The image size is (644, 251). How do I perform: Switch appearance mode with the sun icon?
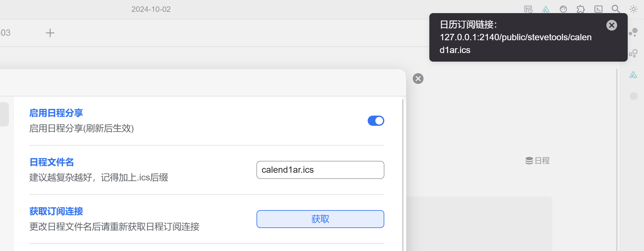633,9
